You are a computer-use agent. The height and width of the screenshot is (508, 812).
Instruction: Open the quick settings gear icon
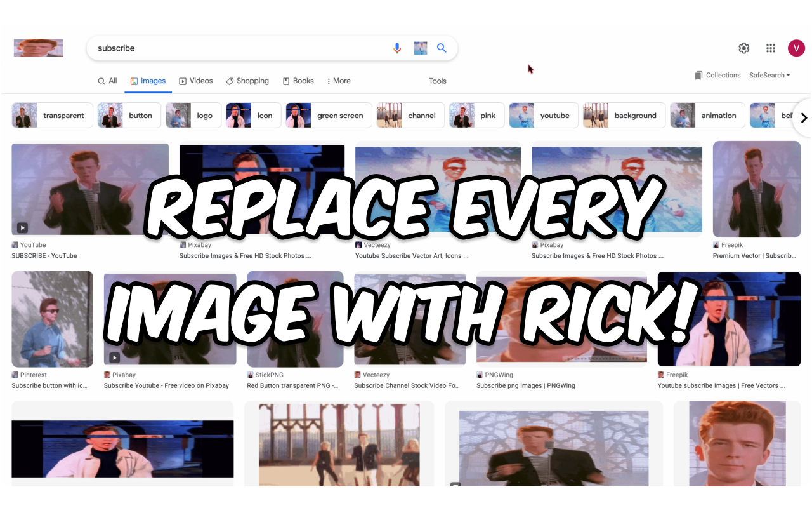coord(743,48)
